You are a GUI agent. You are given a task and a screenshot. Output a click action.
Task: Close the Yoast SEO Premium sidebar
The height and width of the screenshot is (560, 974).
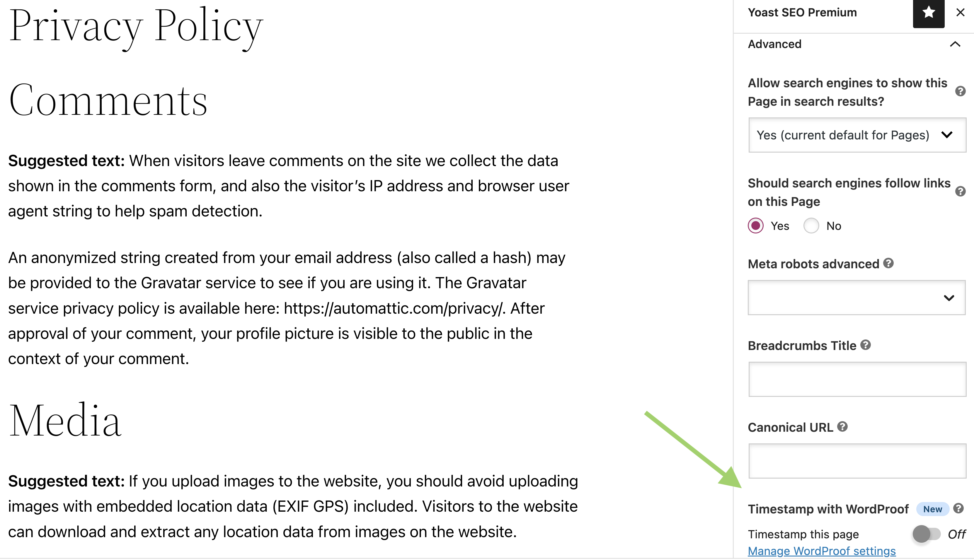click(960, 13)
